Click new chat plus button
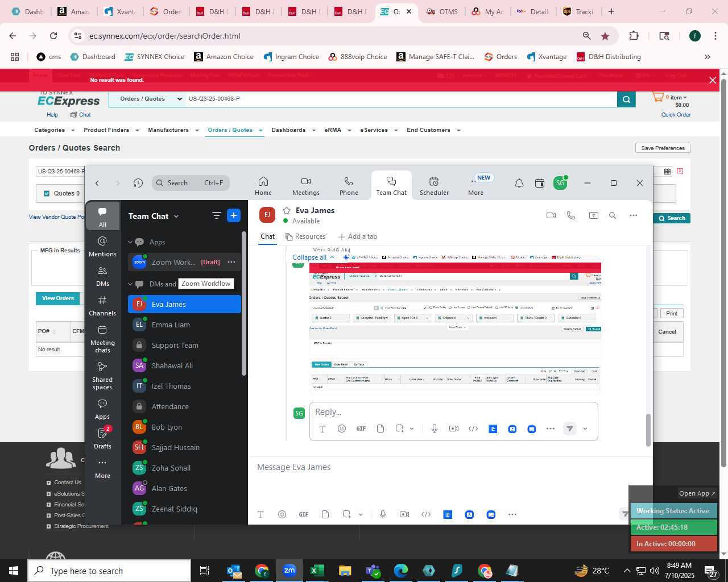Screen dimensions: 728x582 point(233,215)
